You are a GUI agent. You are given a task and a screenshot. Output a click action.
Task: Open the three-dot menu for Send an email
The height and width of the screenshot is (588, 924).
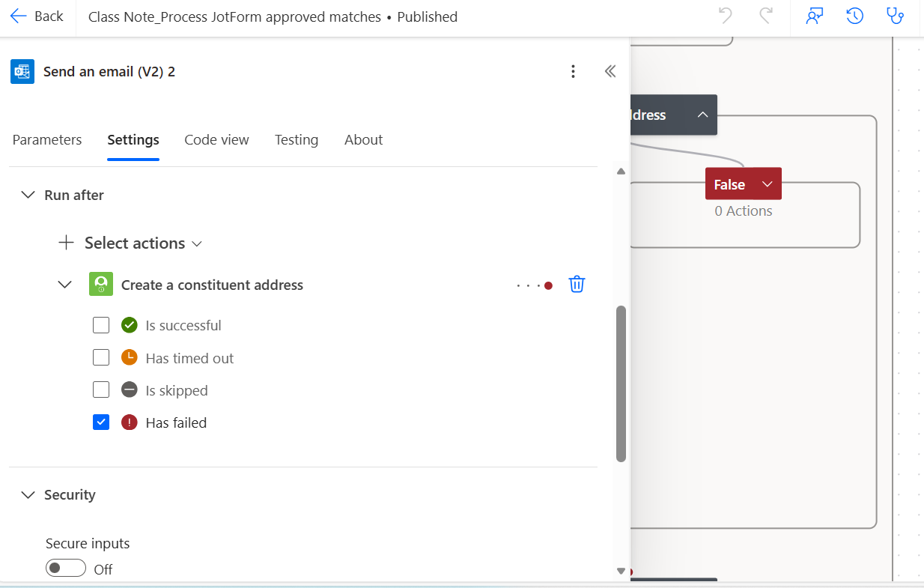(x=573, y=71)
